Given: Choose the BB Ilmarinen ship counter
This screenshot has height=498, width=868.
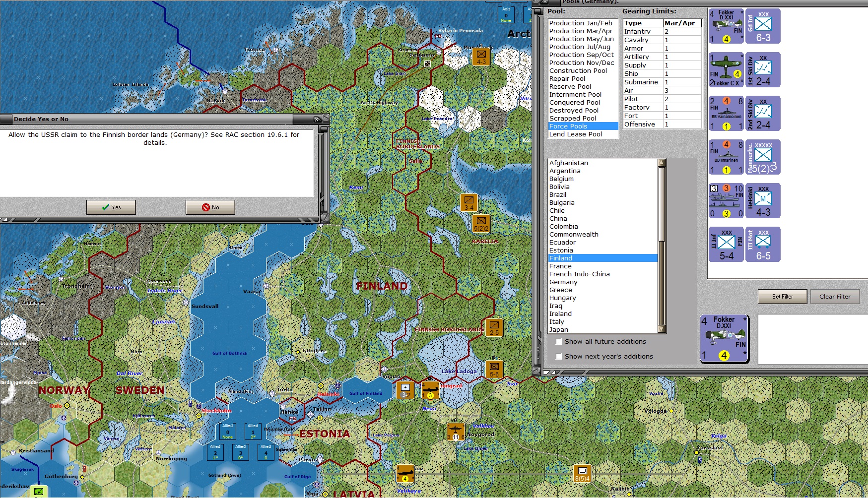Looking at the screenshot, I should 726,157.
